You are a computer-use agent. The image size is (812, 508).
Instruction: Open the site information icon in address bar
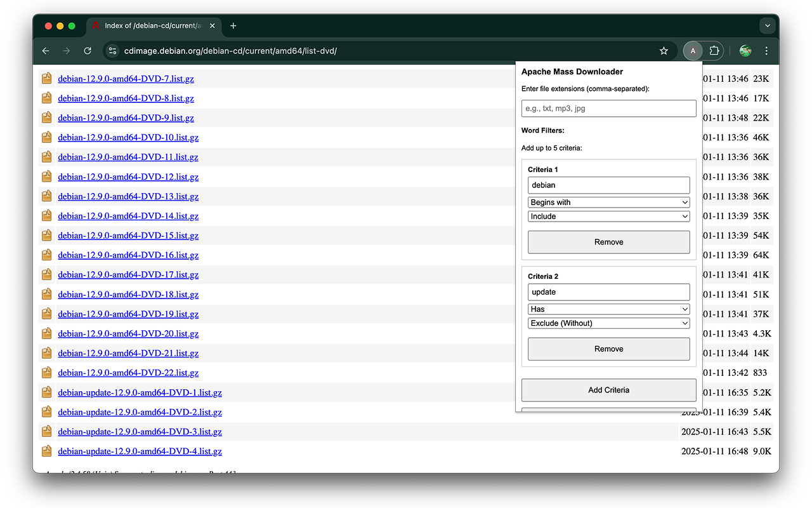(x=112, y=51)
